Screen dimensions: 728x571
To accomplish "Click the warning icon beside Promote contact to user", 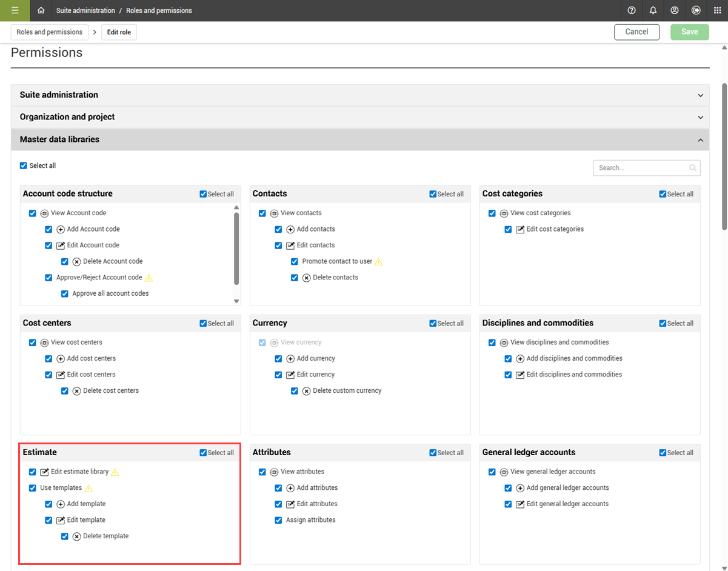I will 379,262.
